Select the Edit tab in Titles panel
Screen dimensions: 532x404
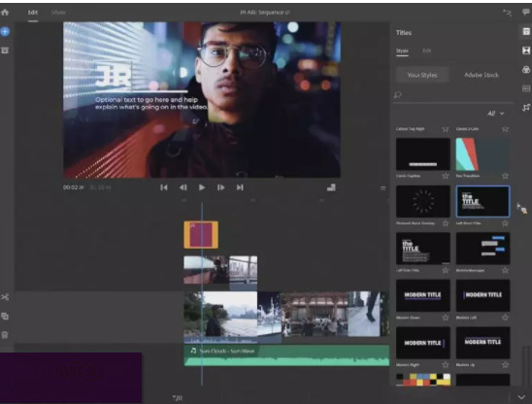pos(427,50)
